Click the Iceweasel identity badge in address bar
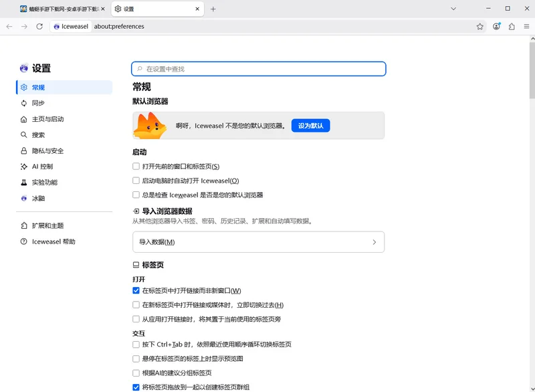Screen dimensions: 535x392 (71, 26)
